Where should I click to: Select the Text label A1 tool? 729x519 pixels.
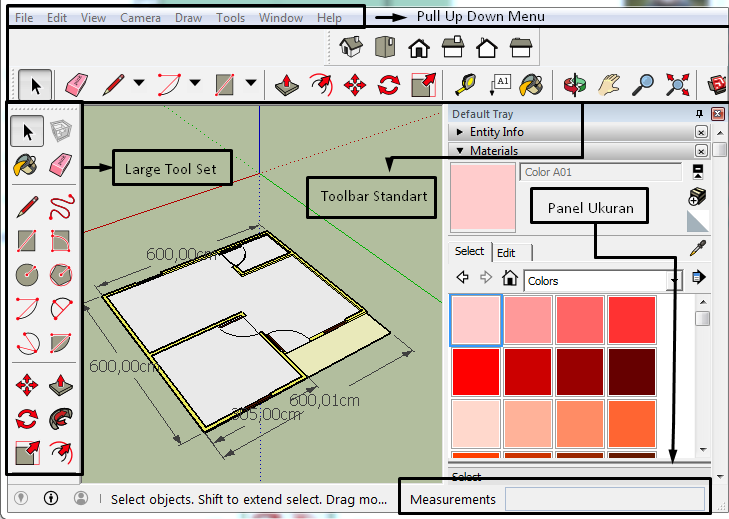click(x=500, y=85)
